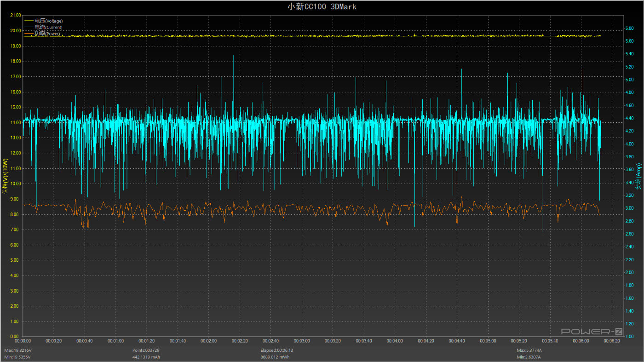Viewport: 644px width, 362px height.
Task: Click the cyan Current legend line marker
Action: 29,27
